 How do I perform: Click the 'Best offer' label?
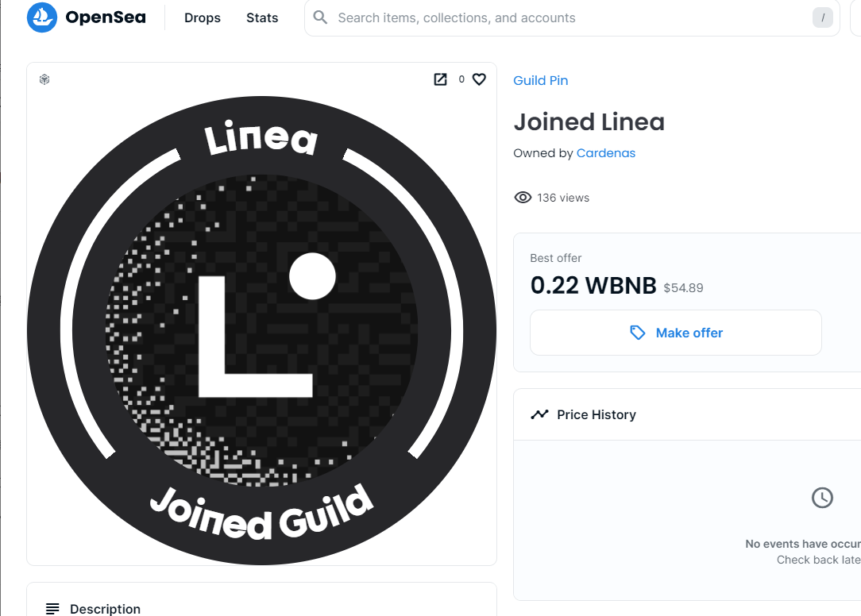(556, 258)
